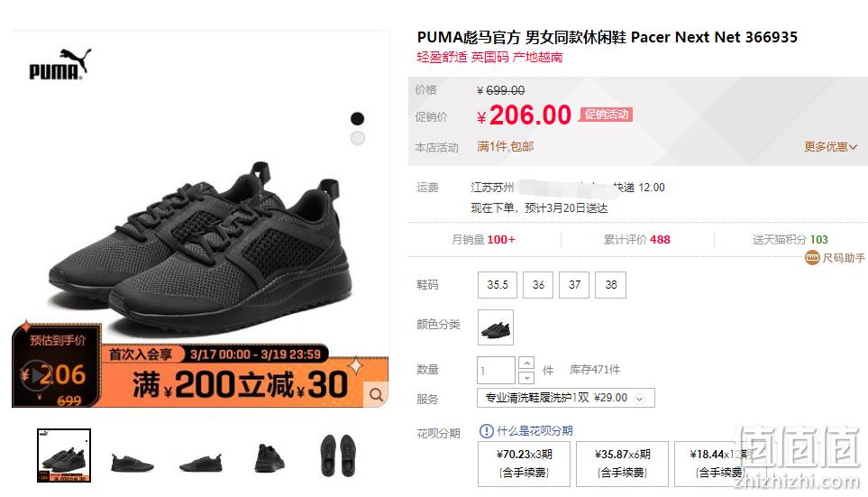Decrease quantity with the down arrow
Screen dimensions: 868x497
526,377
